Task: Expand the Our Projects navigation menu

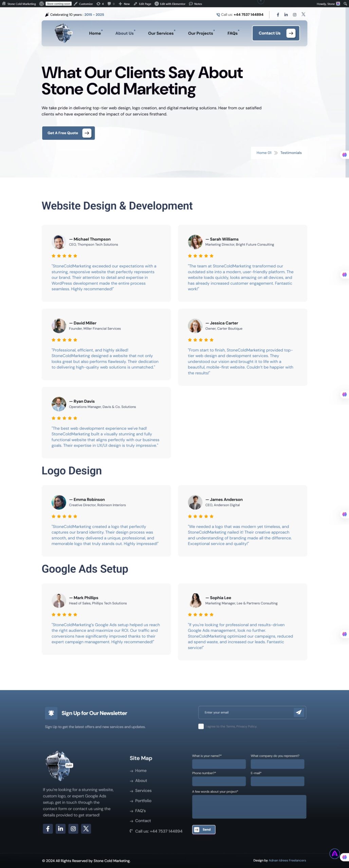Action: tap(201, 33)
